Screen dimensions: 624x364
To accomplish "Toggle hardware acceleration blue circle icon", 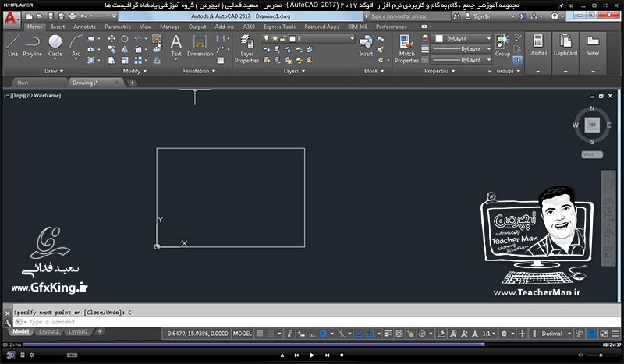I will pos(592,334).
